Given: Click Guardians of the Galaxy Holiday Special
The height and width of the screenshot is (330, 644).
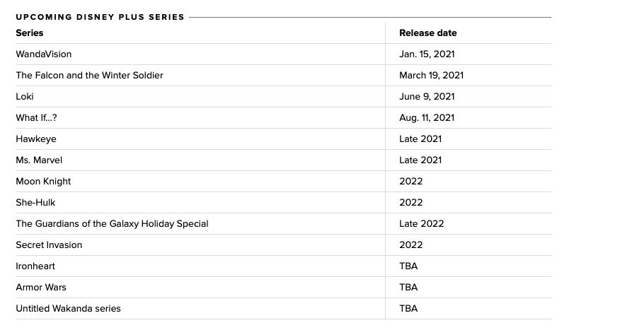Looking at the screenshot, I should (x=112, y=224).
